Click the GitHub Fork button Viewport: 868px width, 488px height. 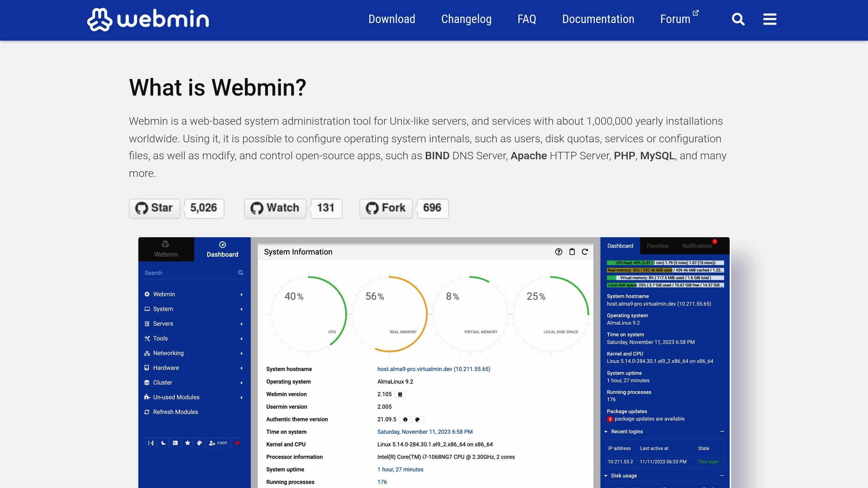click(x=386, y=208)
